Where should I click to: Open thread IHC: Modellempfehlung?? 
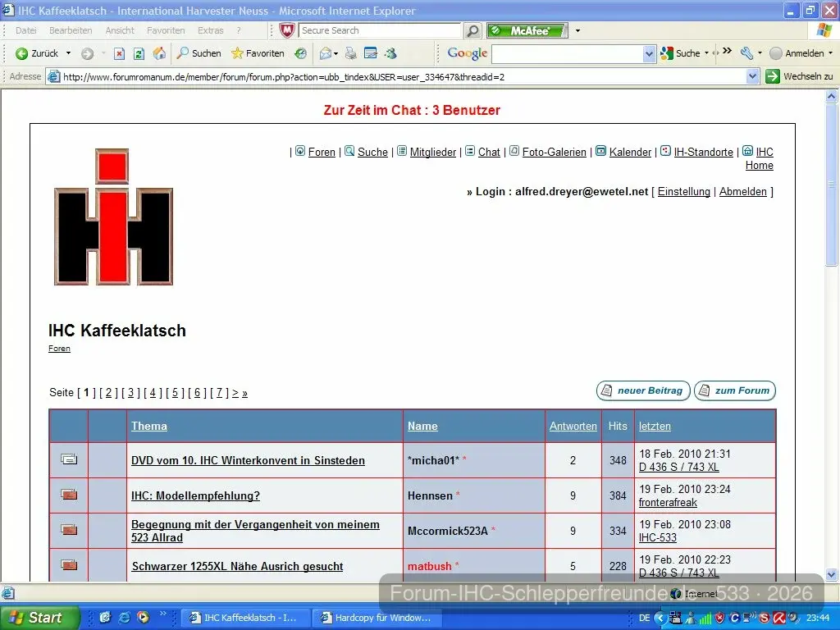click(195, 495)
